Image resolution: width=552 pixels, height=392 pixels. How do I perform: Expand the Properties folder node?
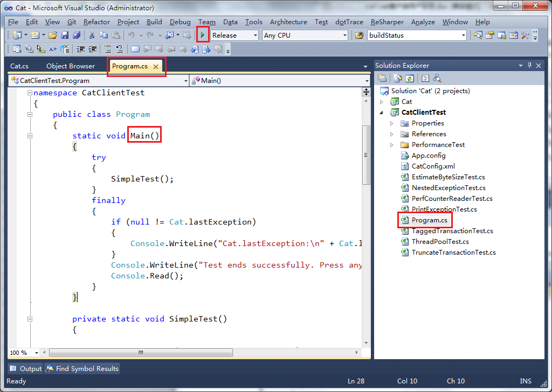coord(391,123)
